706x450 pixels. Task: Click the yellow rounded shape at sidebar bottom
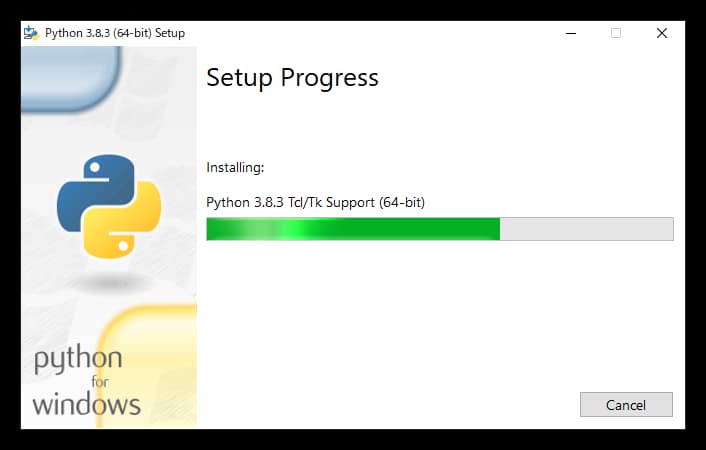click(148, 366)
